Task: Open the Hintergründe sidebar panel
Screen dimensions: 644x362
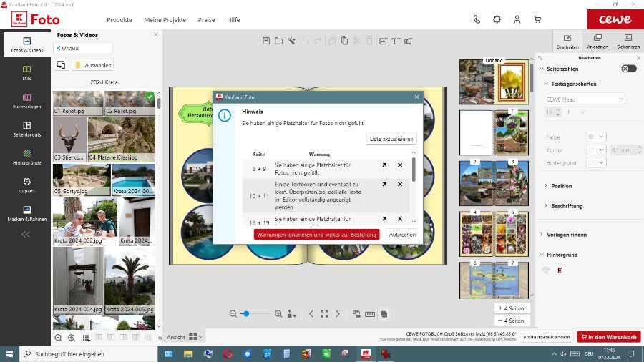Action: (26, 157)
